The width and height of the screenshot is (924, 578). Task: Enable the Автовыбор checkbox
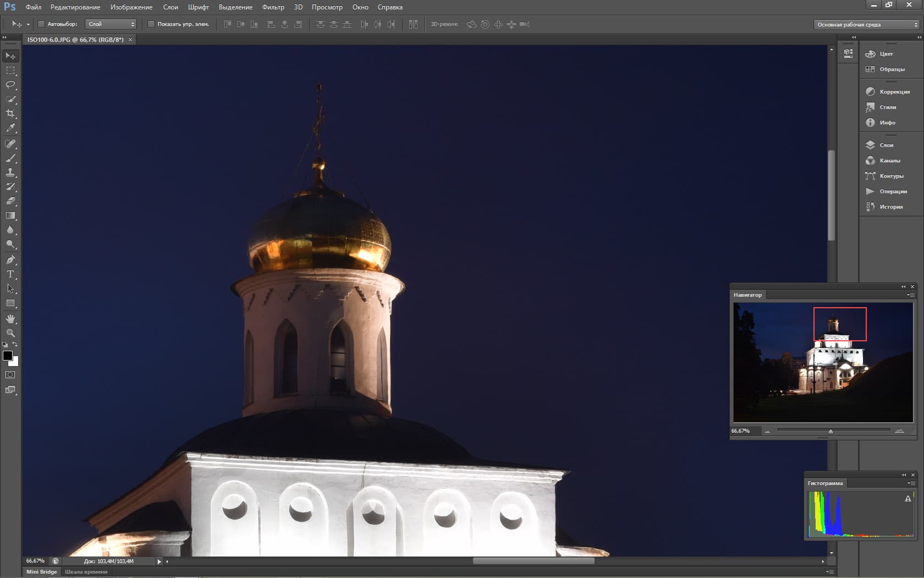[41, 24]
